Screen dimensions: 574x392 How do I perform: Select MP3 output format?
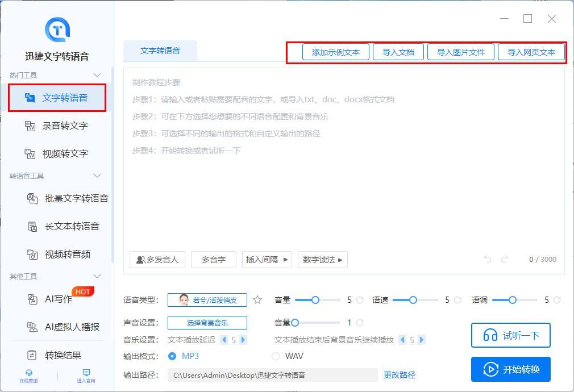coord(172,356)
